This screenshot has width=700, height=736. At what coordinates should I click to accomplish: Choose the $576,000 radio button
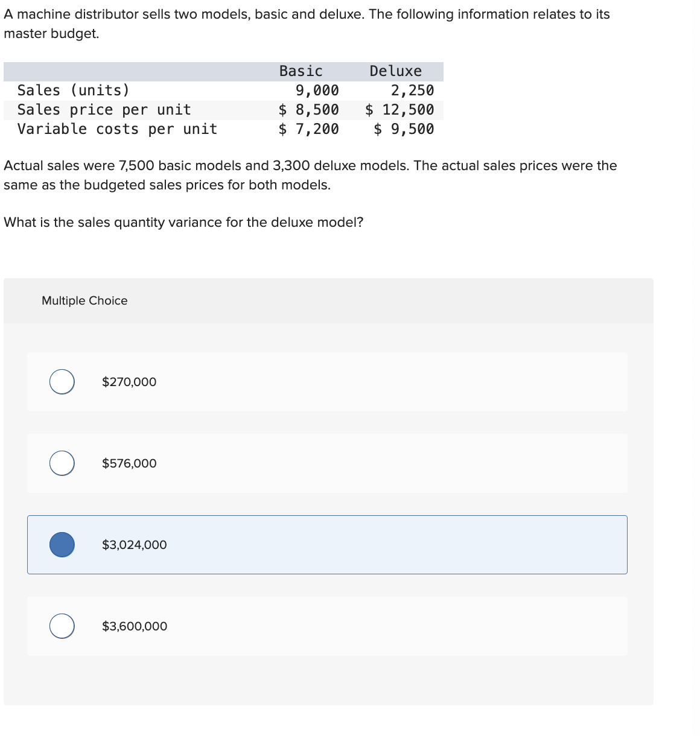[62, 463]
